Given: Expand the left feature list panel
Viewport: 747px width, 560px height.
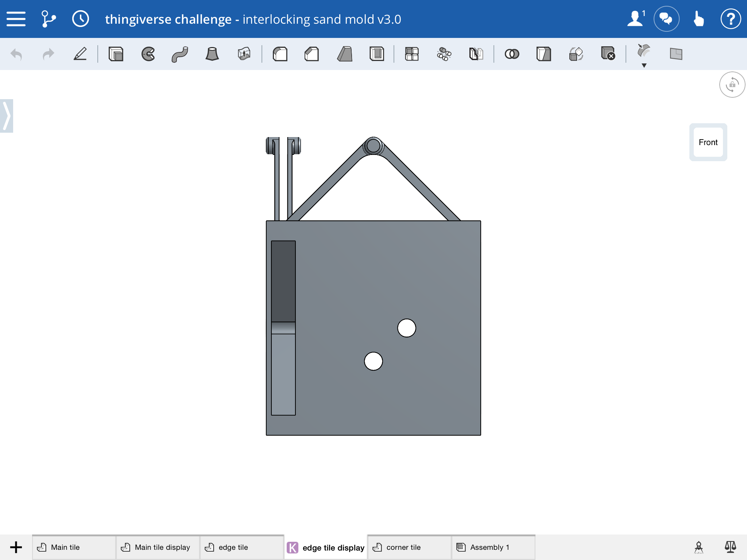Looking at the screenshot, I should 6,116.
